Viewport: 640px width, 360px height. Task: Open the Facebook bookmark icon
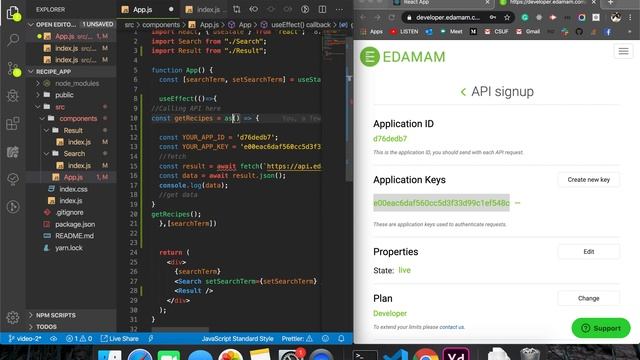pyautogui.click(x=608, y=31)
